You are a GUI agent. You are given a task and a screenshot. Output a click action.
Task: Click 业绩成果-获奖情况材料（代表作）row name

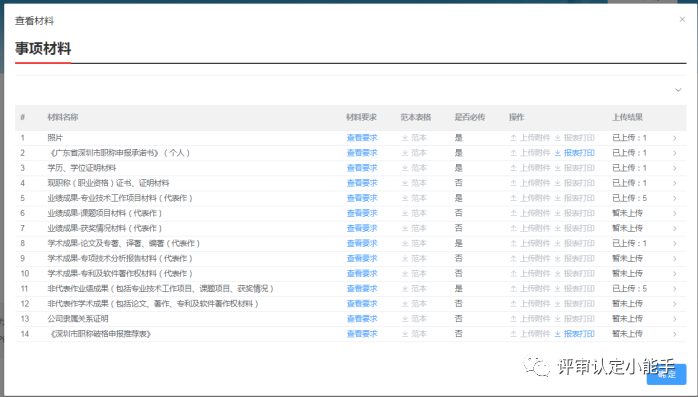pos(105,228)
